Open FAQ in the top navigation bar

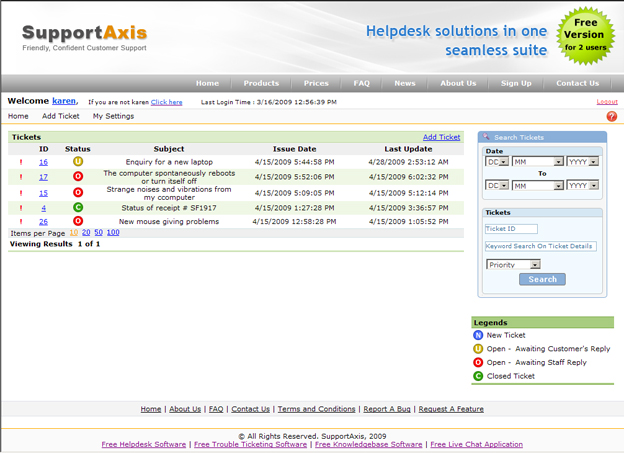pyautogui.click(x=361, y=83)
